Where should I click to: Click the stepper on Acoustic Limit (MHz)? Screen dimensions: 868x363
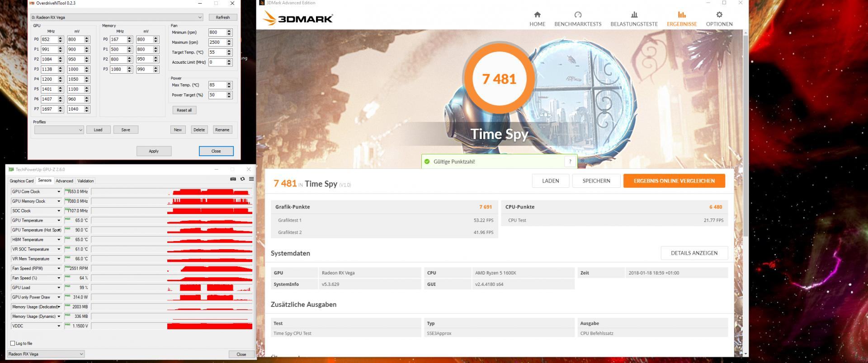tap(229, 62)
